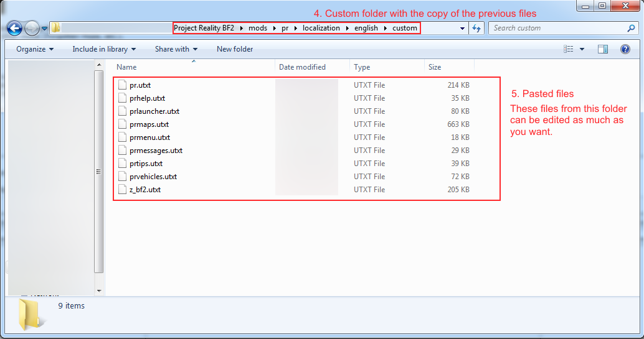Click the 205 KB size of z_bf2.utxt
Image resolution: width=644 pixels, height=339 pixels.
point(458,190)
